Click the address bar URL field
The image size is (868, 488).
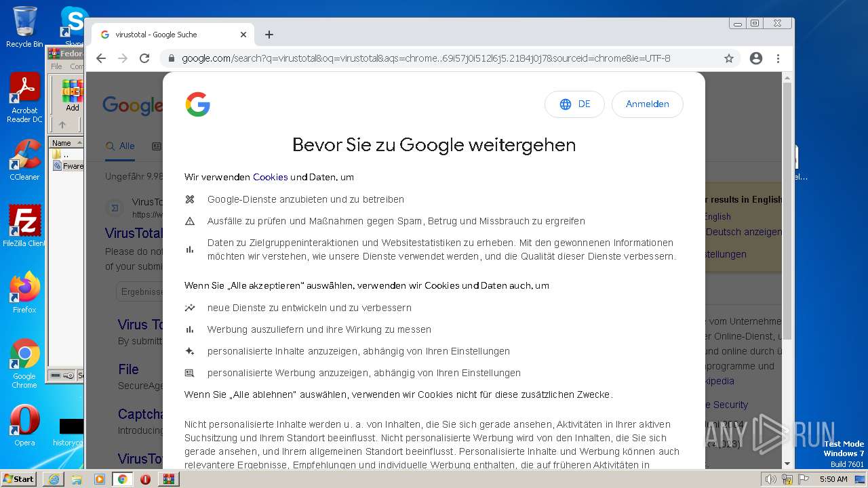(x=426, y=58)
